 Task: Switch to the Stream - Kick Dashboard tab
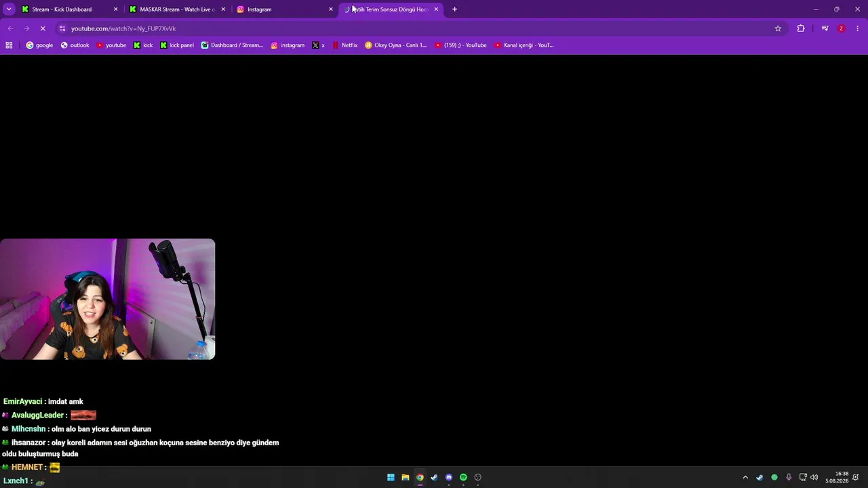[x=69, y=9]
